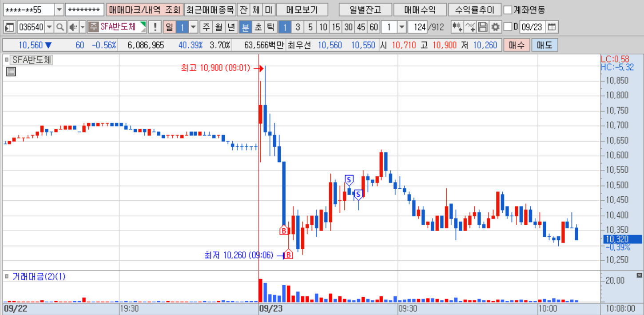
Task: Toggle the D date checkbox
Action: click(x=508, y=27)
